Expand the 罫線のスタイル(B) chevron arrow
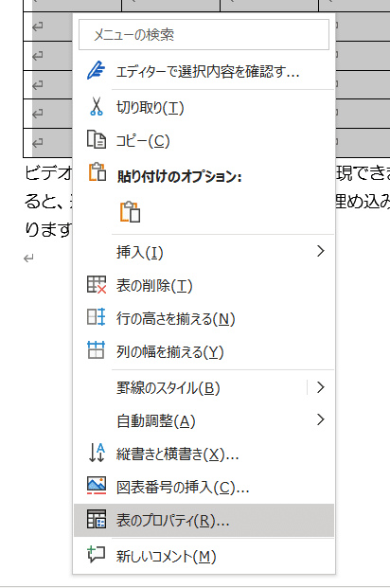The image size is (390, 588). tap(320, 387)
